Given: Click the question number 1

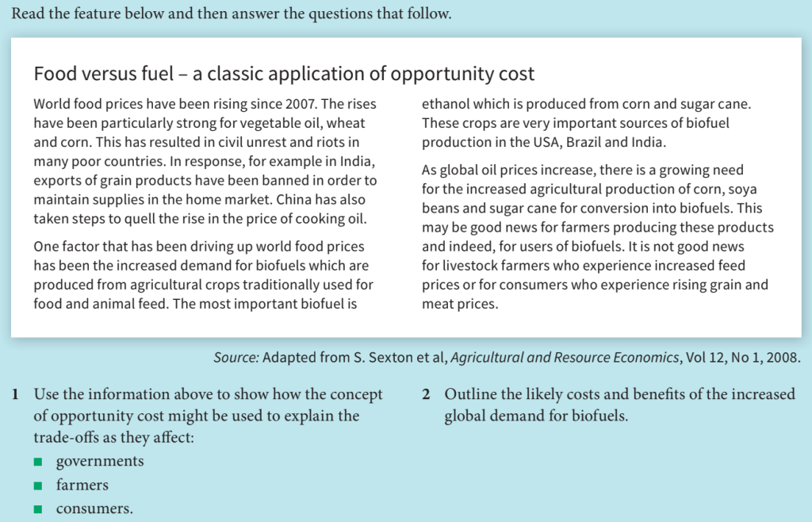Looking at the screenshot, I should click(x=15, y=395).
